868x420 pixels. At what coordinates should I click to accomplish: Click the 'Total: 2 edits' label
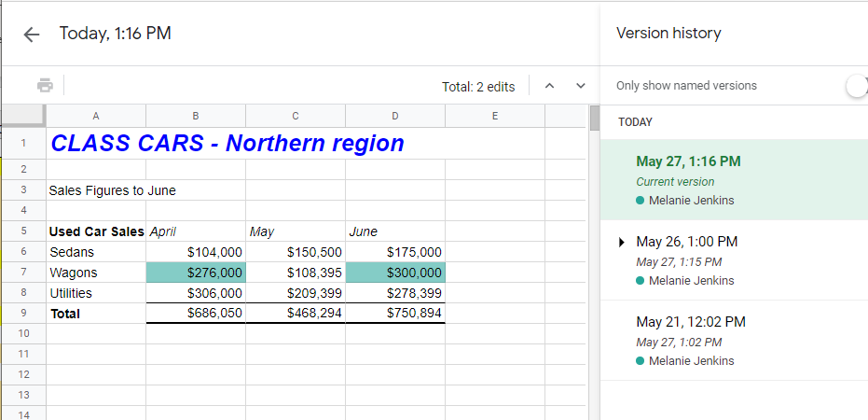(478, 87)
